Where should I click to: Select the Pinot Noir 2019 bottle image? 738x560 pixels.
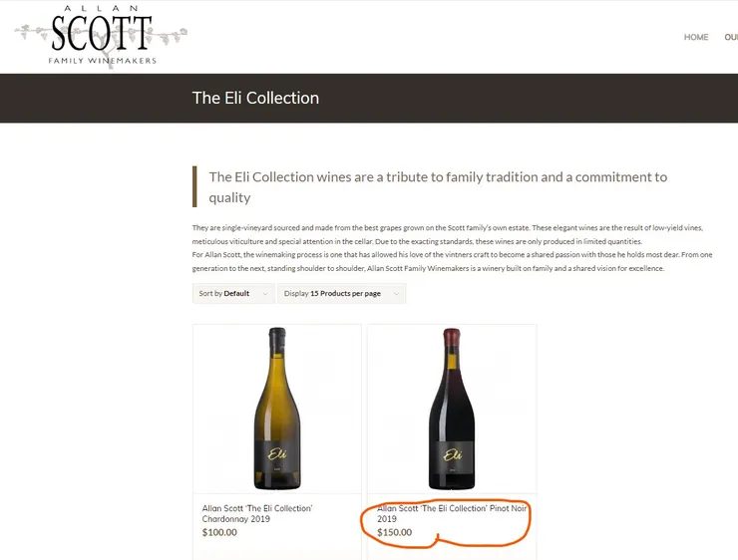(451, 409)
